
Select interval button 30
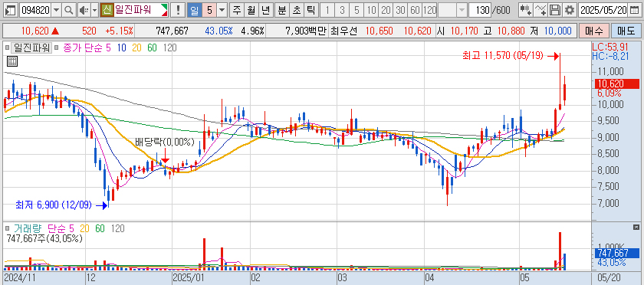400,10
